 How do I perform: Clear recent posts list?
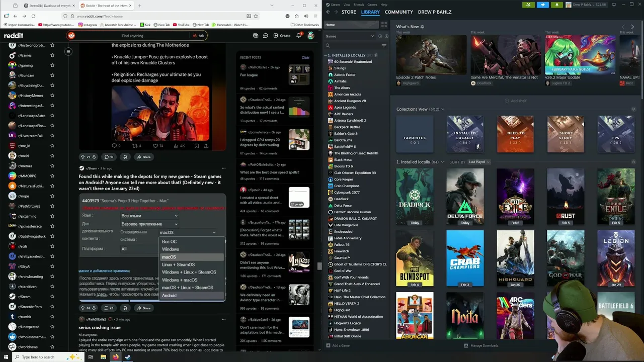305,57
